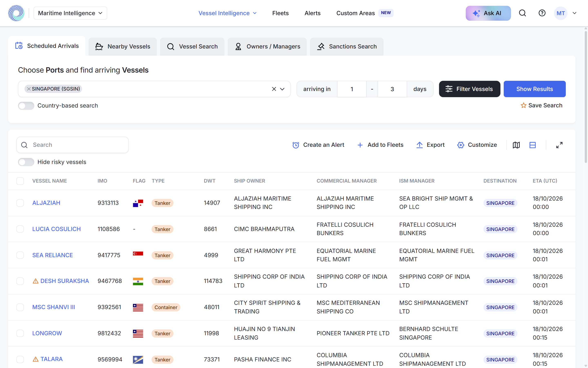Open the Nearby Vessels tab

pos(122,46)
